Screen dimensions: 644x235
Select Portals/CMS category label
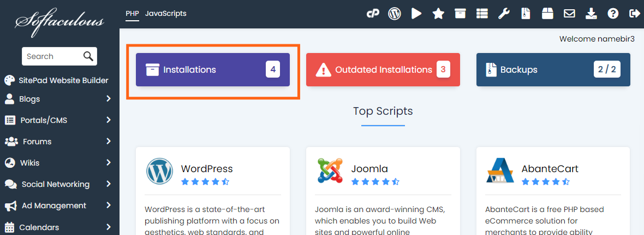44,120
